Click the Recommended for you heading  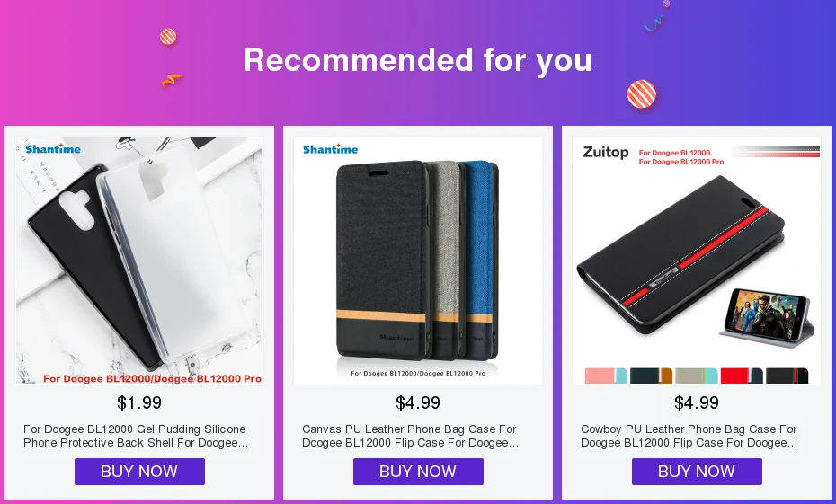pos(418,59)
